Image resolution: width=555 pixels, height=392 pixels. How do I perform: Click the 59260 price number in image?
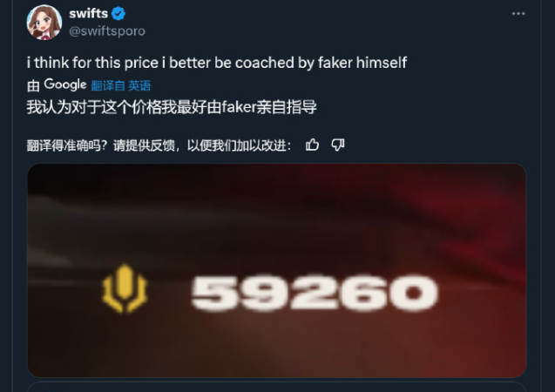315,293
